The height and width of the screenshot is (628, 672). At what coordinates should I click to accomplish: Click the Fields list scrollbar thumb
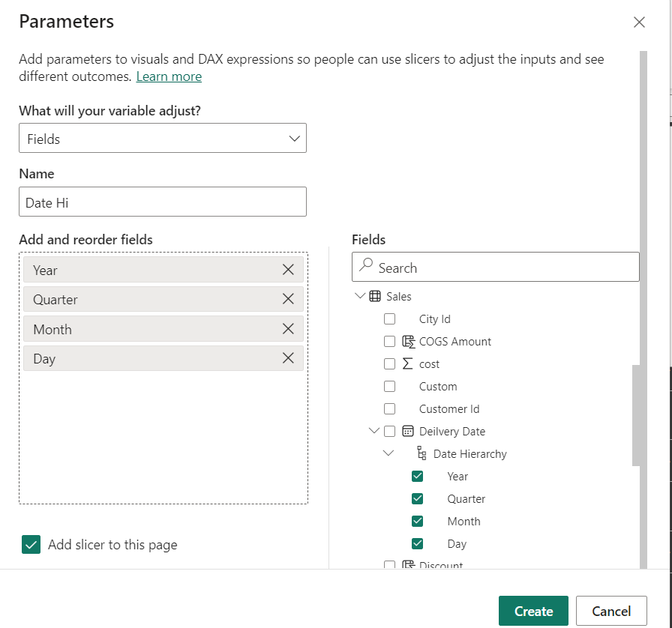636,415
